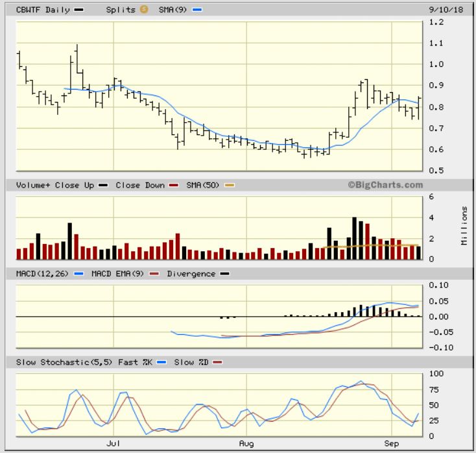476x453 pixels.
Task: Click the 0.6 price axis label
Action: (x=436, y=149)
